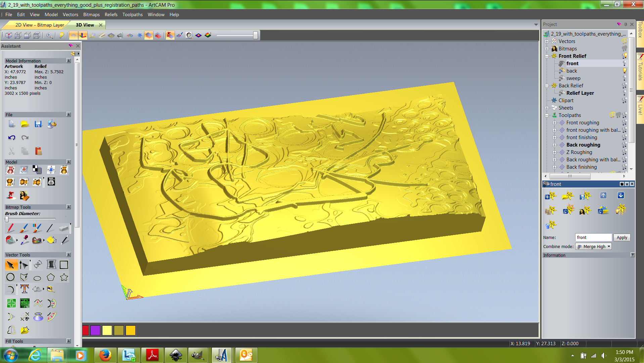
Task: Expand the Vectors tree node
Action: [547, 41]
